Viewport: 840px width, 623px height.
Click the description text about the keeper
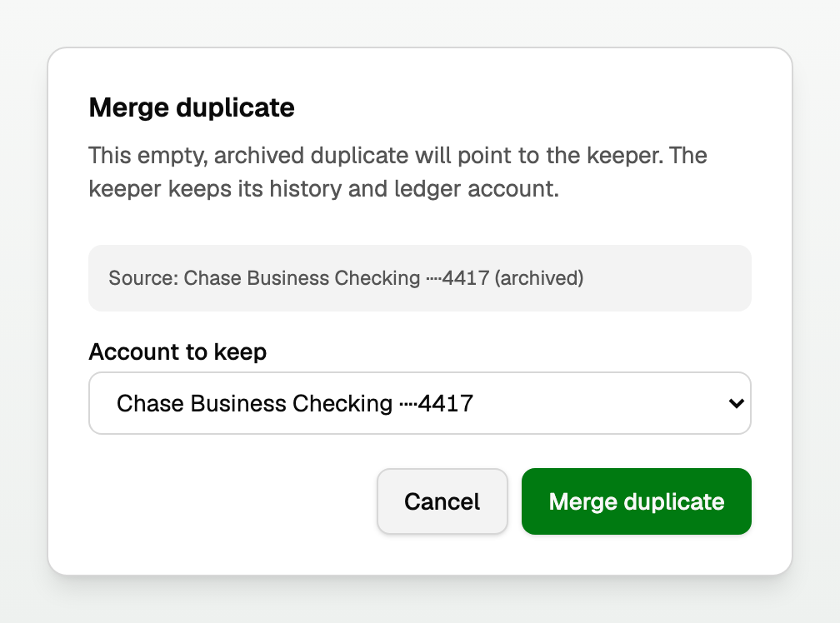[397, 172]
